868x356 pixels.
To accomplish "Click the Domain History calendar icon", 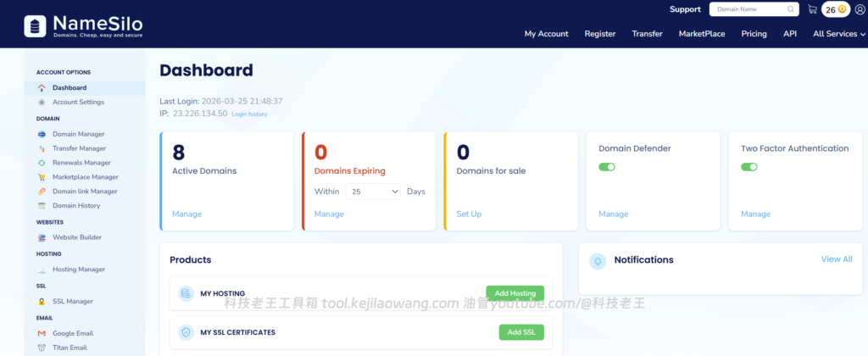I will coord(42,206).
